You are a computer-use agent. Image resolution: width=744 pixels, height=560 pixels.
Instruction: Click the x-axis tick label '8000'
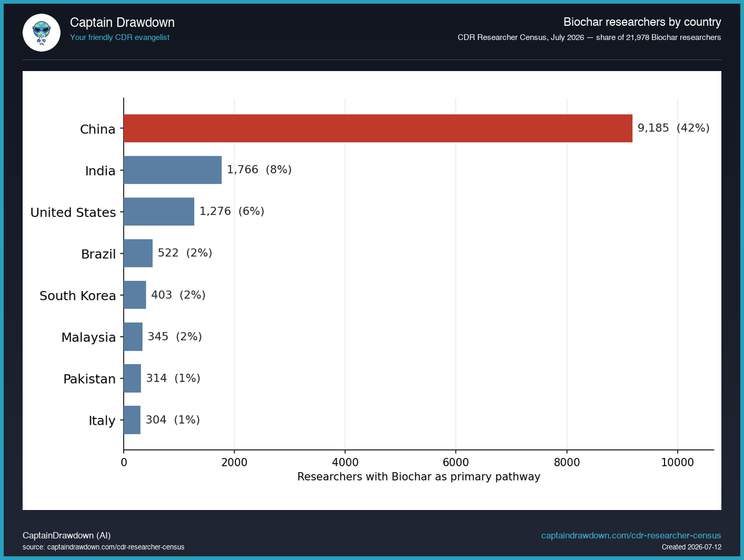tap(567, 463)
